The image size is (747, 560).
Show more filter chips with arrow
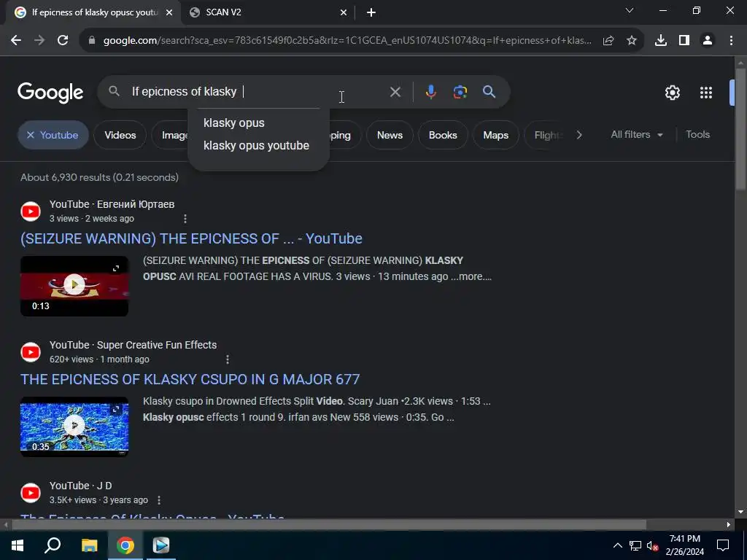click(x=578, y=135)
